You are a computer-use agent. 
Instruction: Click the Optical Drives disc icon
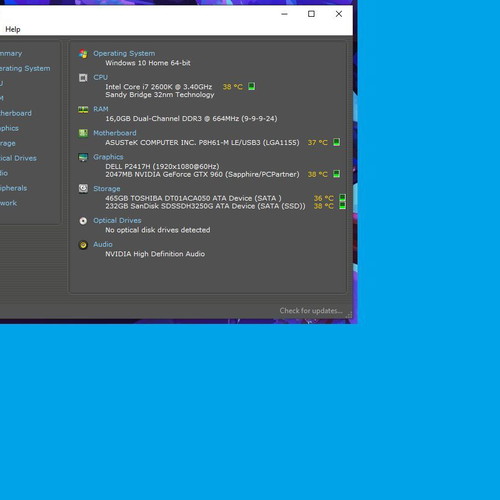pyautogui.click(x=83, y=221)
